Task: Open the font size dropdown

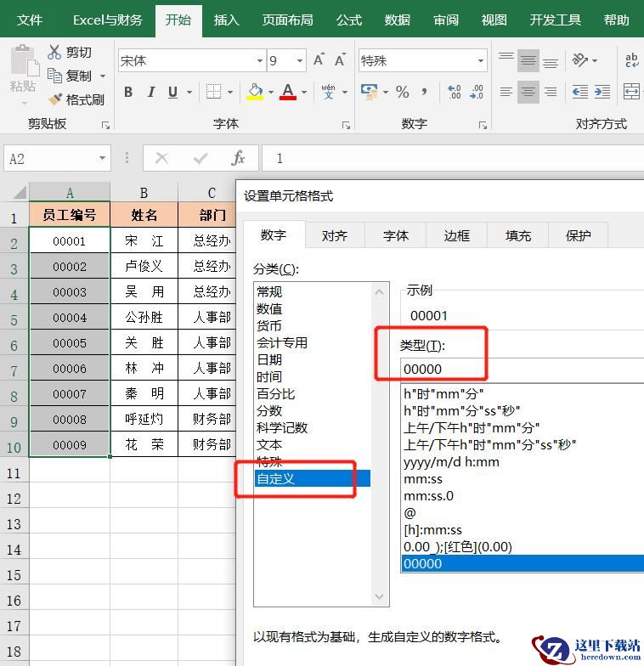Action: (299, 61)
